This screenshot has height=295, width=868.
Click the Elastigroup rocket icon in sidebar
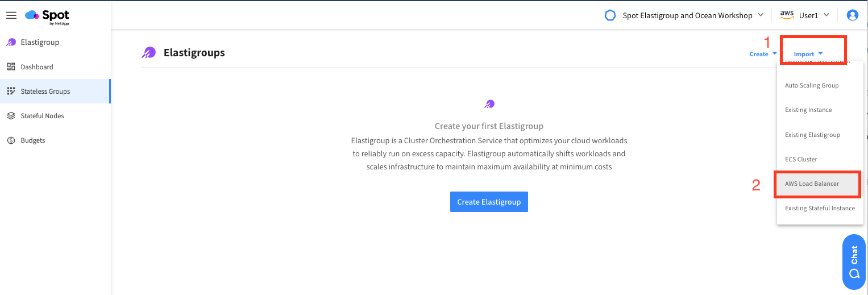coord(11,43)
